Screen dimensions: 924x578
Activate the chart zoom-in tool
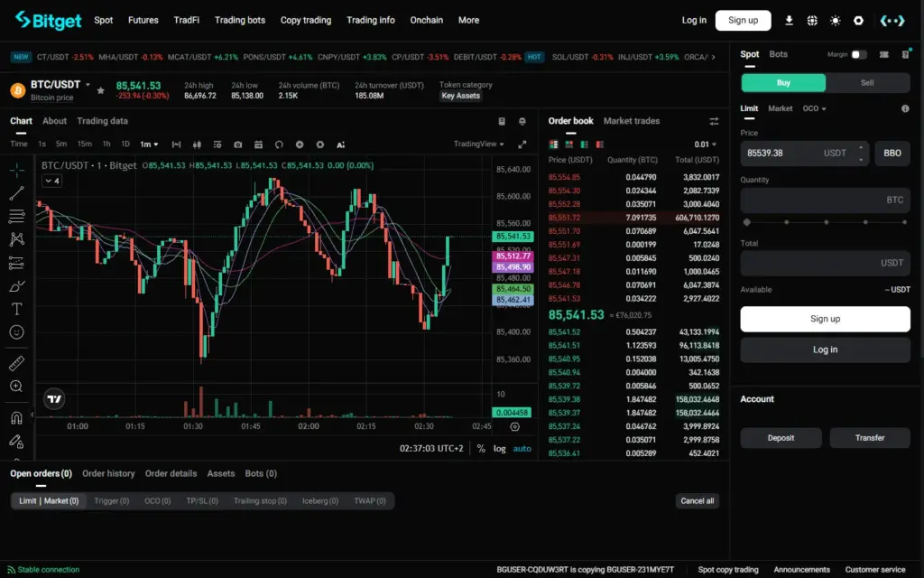[16, 387]
